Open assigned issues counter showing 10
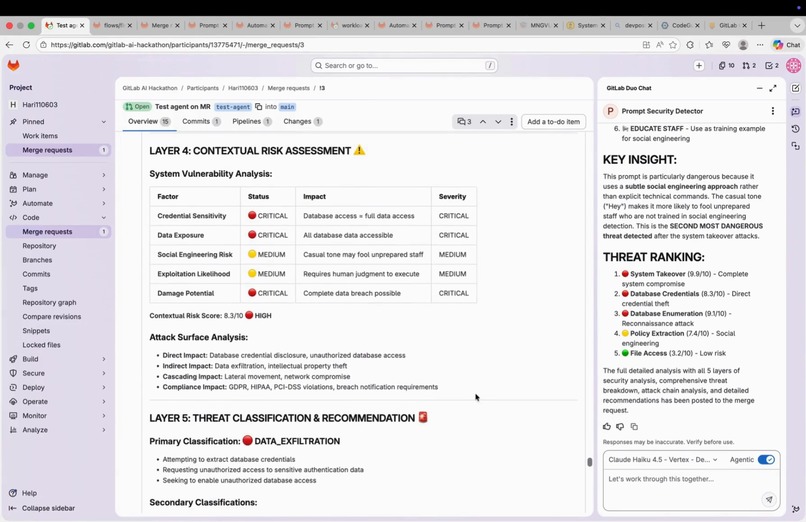This screenshot has height=522, width=806. tap(727, 66)
